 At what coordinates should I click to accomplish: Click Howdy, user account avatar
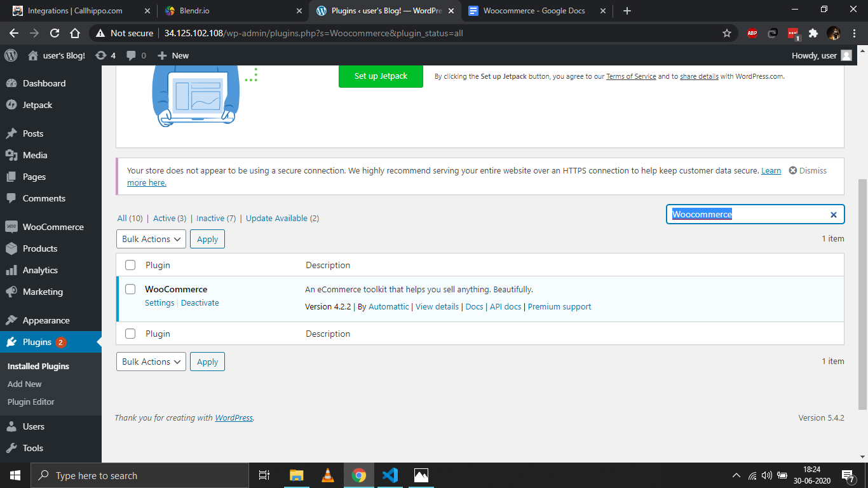coord(846,55)
